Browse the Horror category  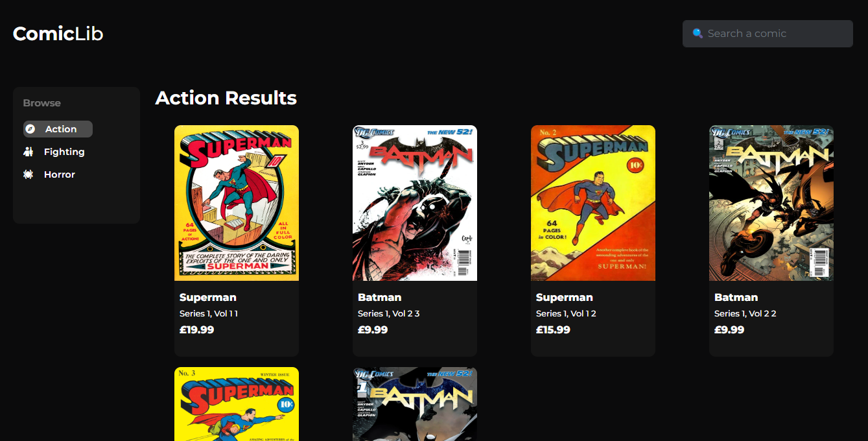[x=50, y=174]
